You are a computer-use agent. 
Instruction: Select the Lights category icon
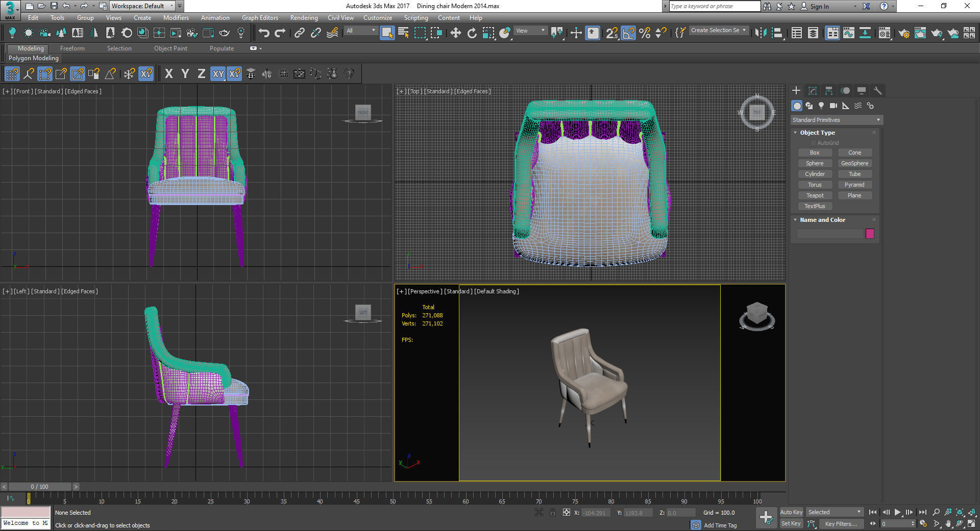click(821, 106)
